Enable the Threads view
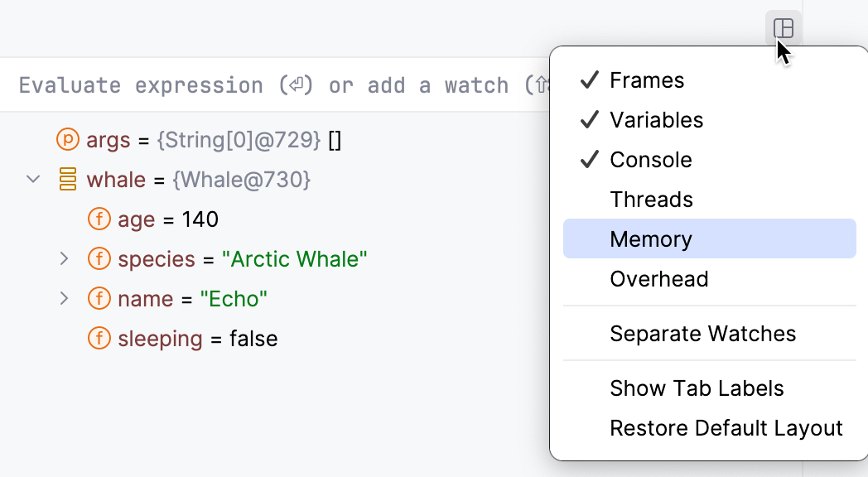Screen dimensions: 868x477 651,199
